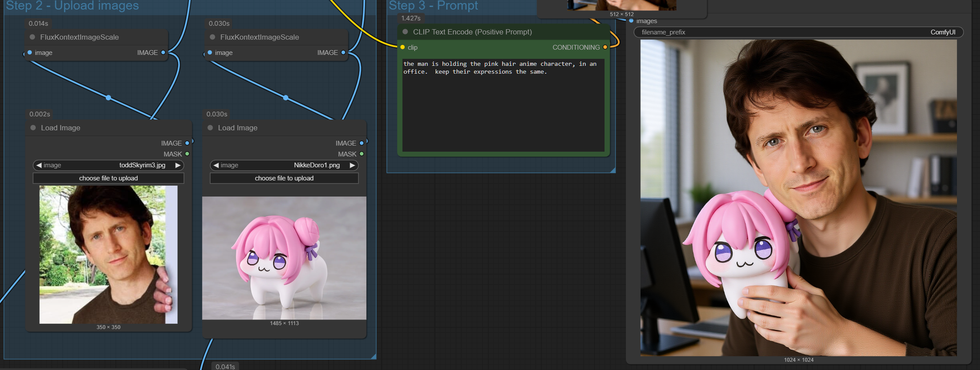
Task: Click the resize corner of the Step 3 group
Action: tap(613, 170)
